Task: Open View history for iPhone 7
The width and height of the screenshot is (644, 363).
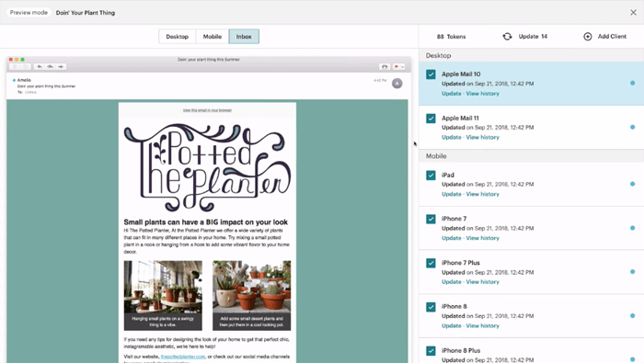Action: (483, 238)
